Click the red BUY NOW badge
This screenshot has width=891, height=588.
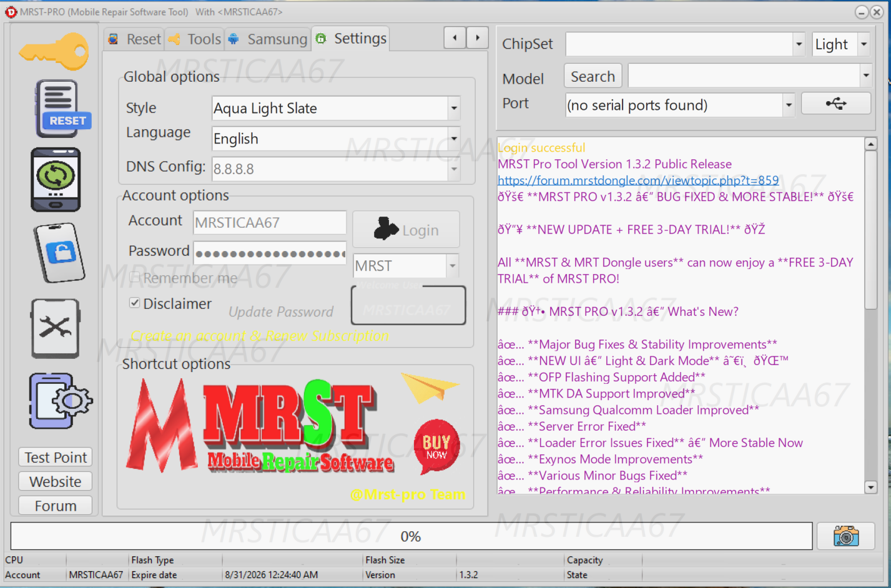436,446
